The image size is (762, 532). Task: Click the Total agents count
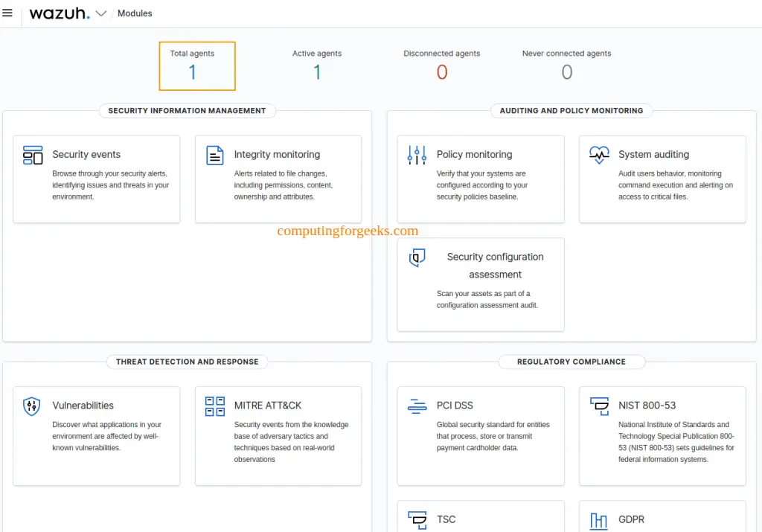tap(193, 72)
